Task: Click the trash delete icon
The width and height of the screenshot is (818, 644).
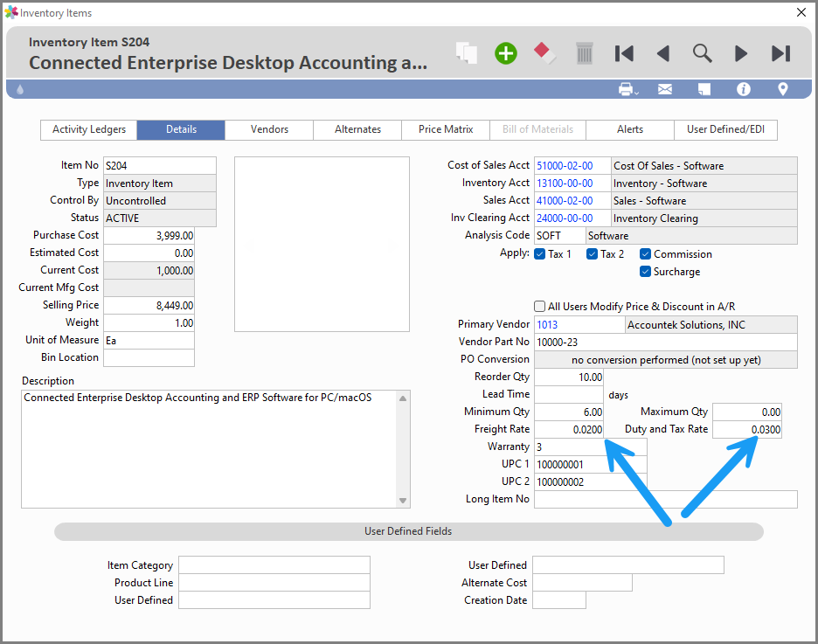Action: click(x=585, y=53)
